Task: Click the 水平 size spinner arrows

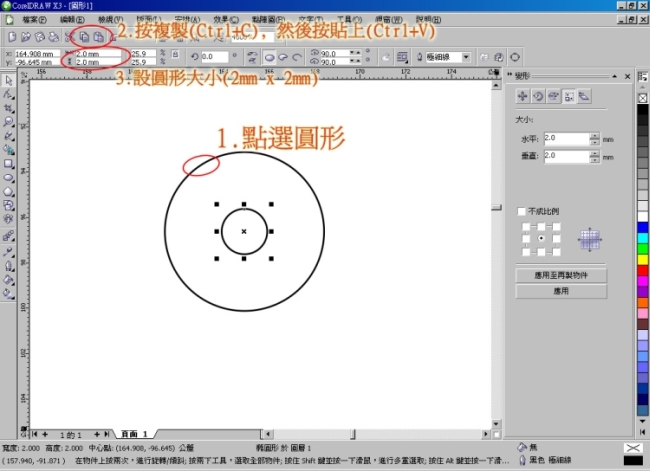Action: (594, 139)
